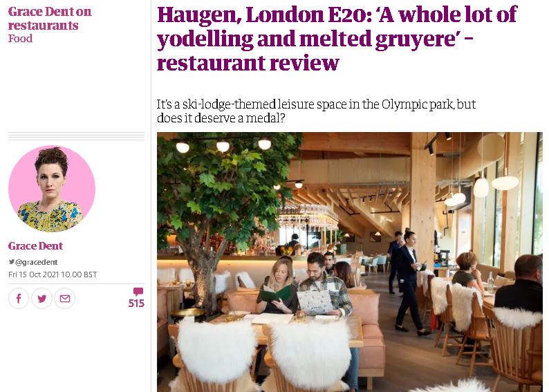The width and height of the screenshot is (549, 392).
Task: Click Grace Dent author name link
Action: [35, 245]
